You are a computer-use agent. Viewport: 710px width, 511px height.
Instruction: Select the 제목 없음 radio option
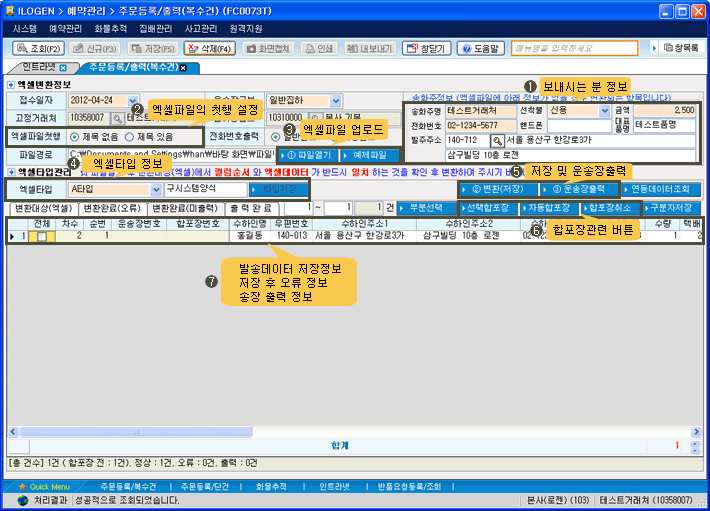75,136
